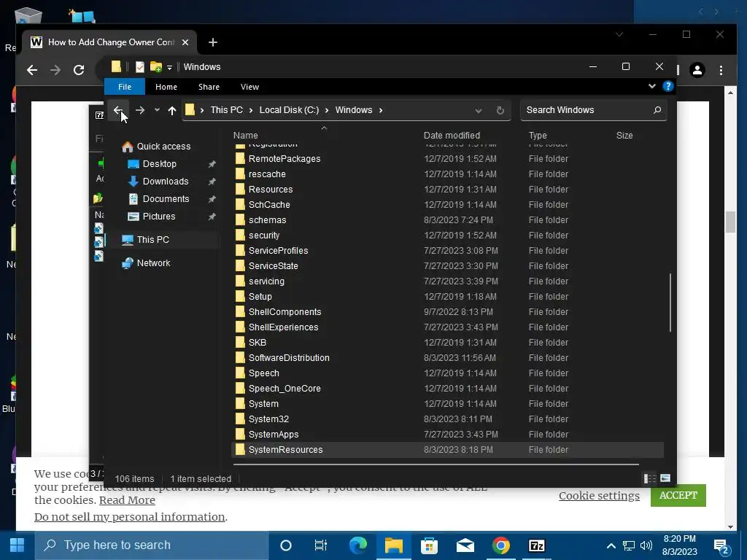Click the Speech folder icon
The width and height of the screenshot is (747, 560).
click(x=240, y=373)
